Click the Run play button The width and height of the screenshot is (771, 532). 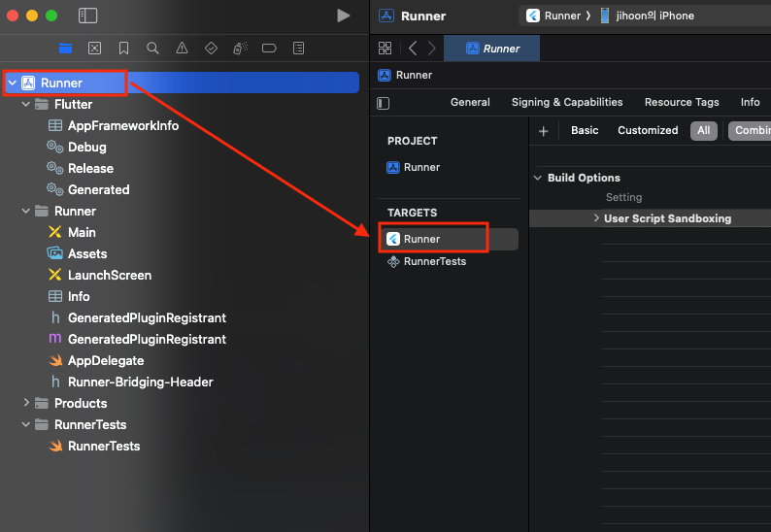pyautogui.click(x=343, y=16)
